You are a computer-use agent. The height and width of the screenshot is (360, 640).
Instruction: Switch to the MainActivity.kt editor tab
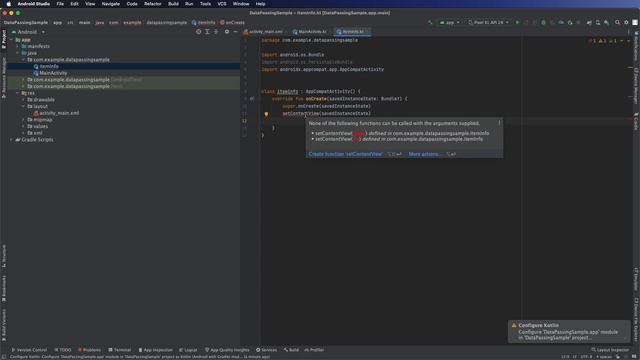coord(310,31)
